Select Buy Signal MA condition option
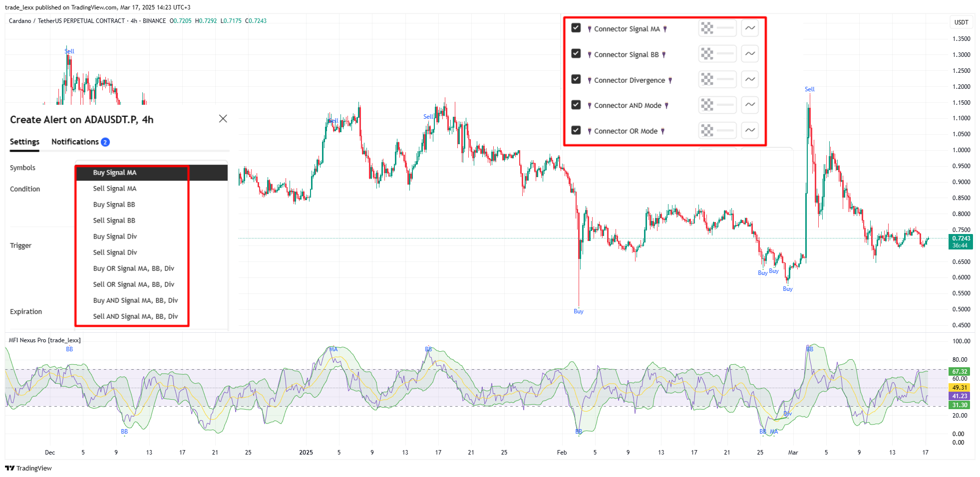The height and width of the screenshot is (477, 980). click(x=152, y=173)
